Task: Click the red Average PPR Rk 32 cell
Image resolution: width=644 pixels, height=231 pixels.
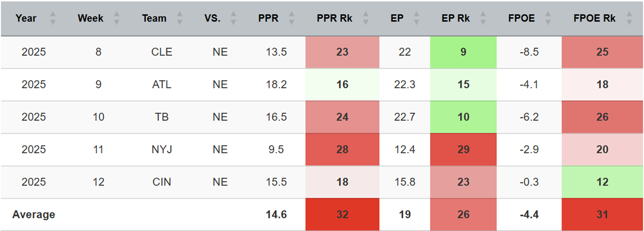Action: coord(342,214)
